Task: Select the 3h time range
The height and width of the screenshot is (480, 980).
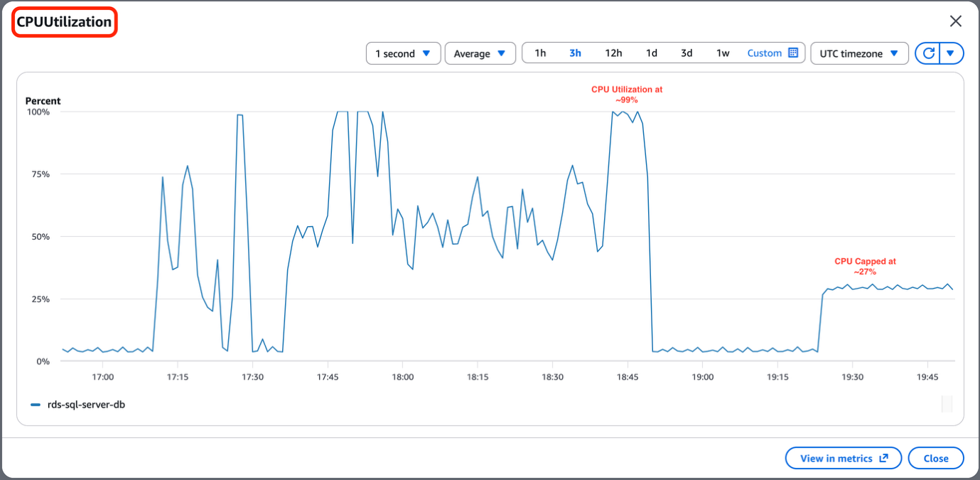Action: click(575, 53)
